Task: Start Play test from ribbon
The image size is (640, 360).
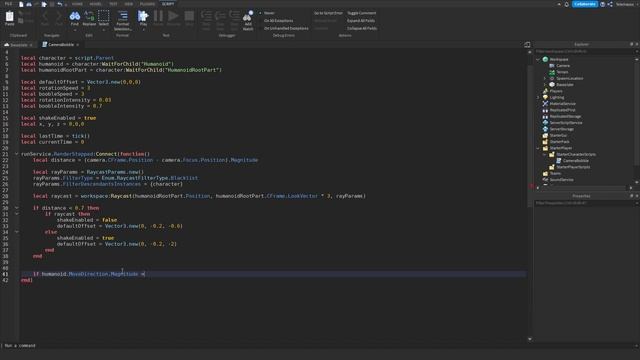Action: coord(143,19)
